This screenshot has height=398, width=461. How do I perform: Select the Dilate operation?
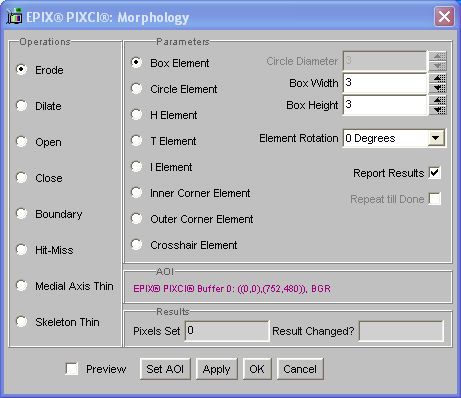(22, 106)
